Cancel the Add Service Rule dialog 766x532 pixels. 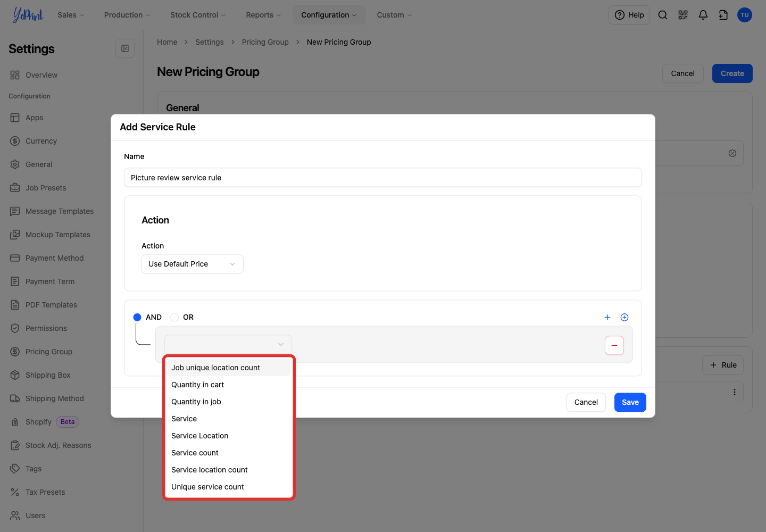coord(586,402)
